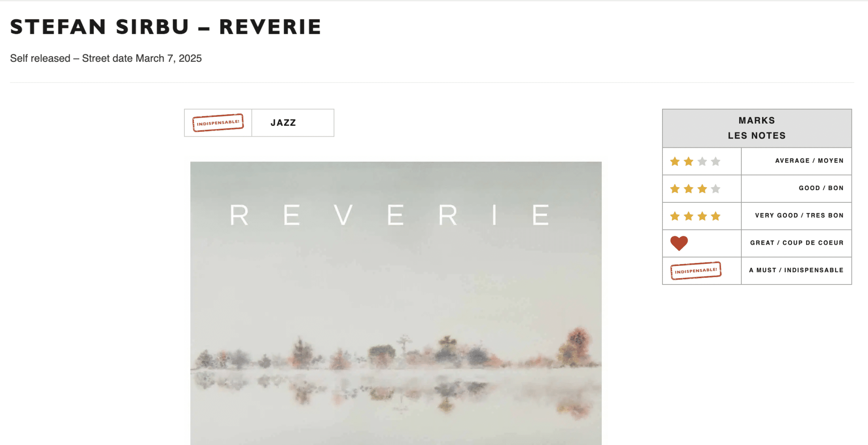
Task: Click the Marks / Les Notes header
Action: click(757, 128)
